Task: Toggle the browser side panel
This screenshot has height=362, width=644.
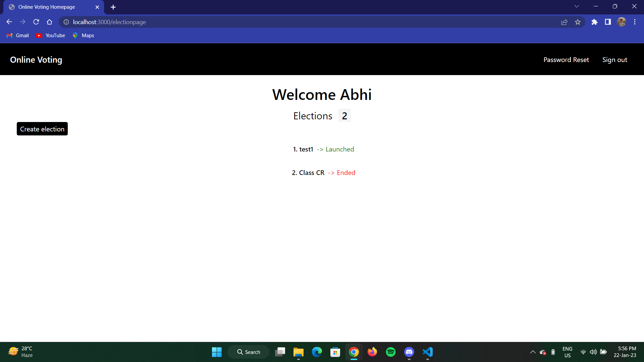Action: 608,22
